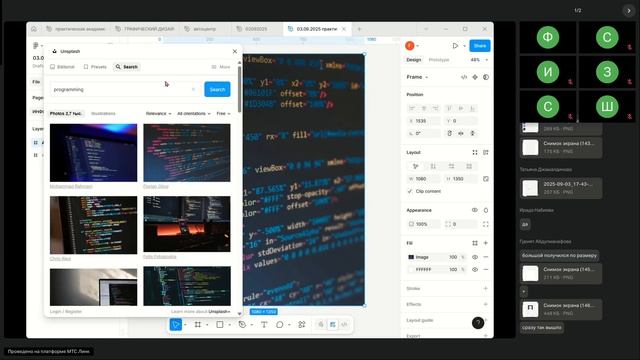The image size is (640, 360).
Task: Open the Free license dropdown
Action: 223,113
